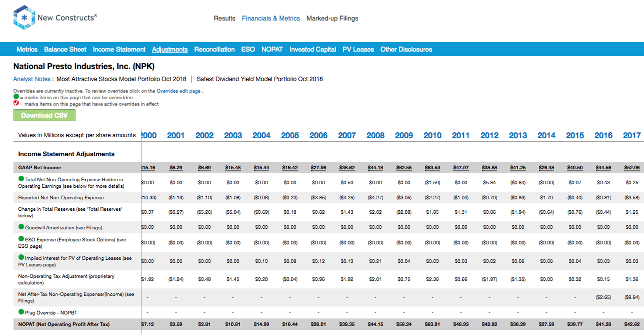Click NOPAT value $63.91 for 2010
This screenshot has width=644, height=334.
[432, 324]
